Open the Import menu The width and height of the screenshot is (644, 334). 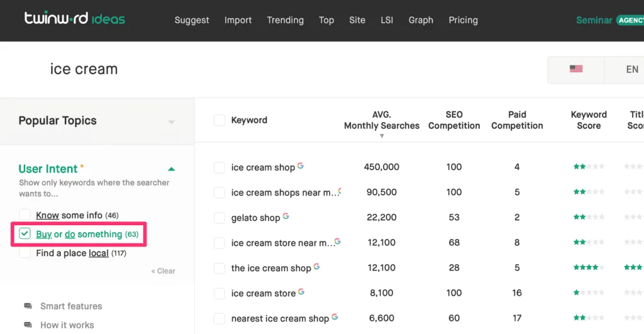coord(238,20)
